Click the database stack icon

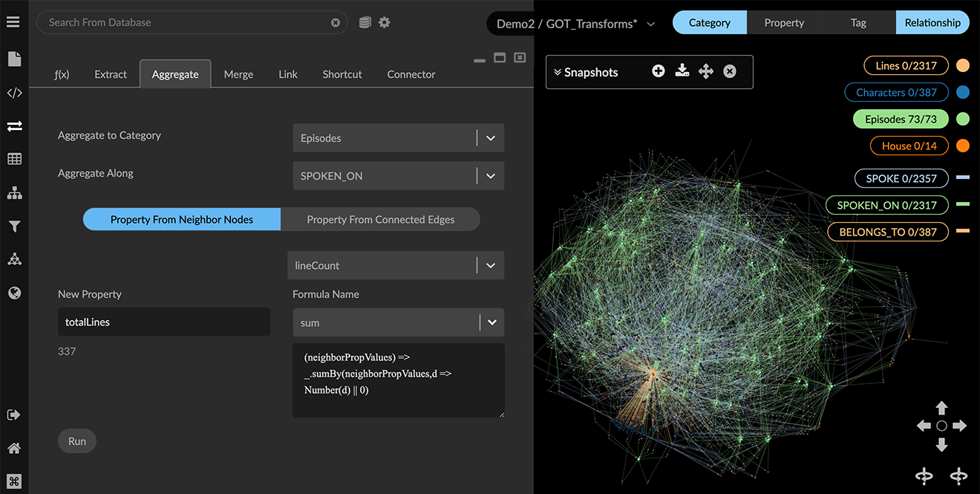pyautogui.click(x=365, y=22)
